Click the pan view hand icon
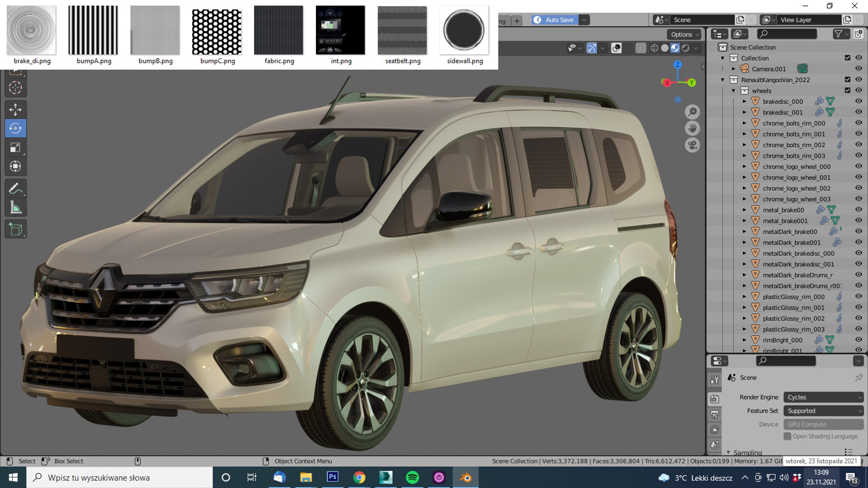The height and width of the screenshot is (488, 868). click(692, 128)
